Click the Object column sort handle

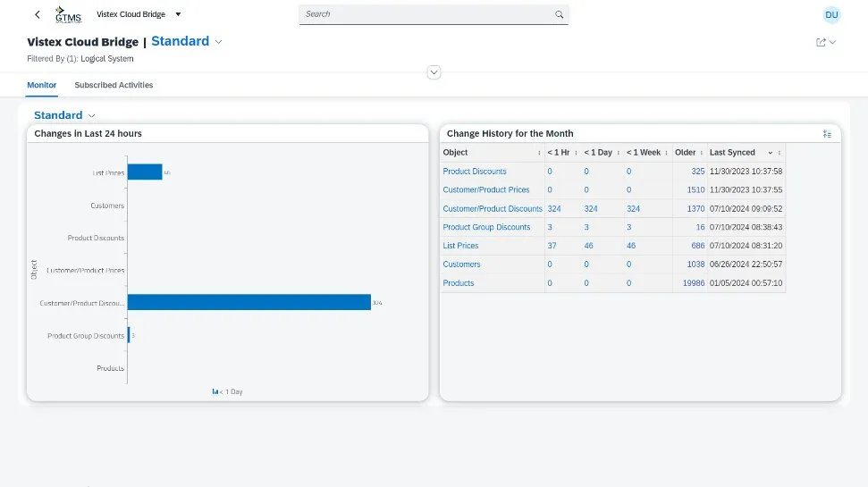point(538,153)
